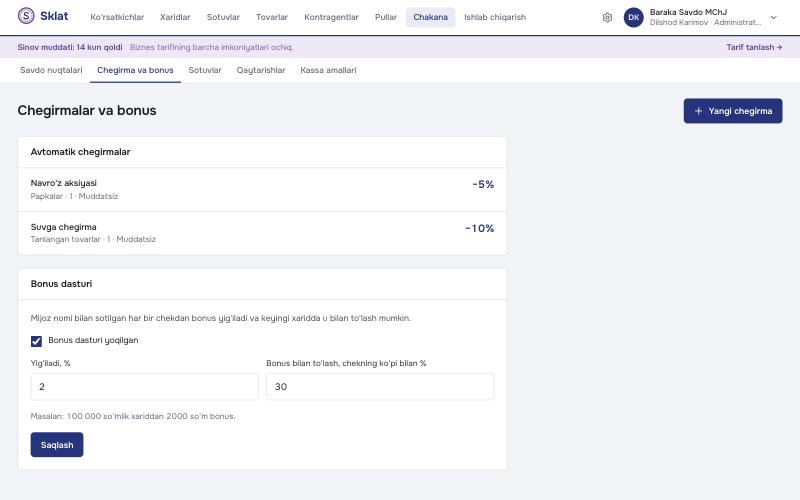
Task: Switch to Savdo nuqtalari tab
Action: pos(51,70)
